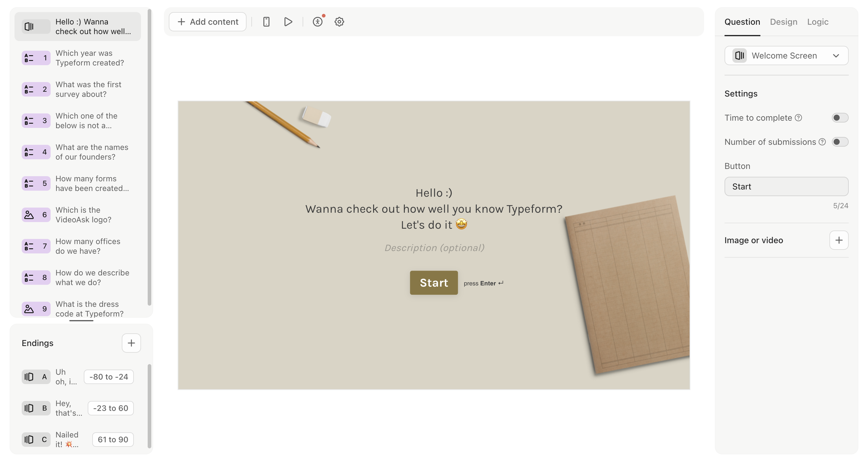This screenshot has width=868, height=464.
Task: Click endings list scrollbar
Action: click(x=149, y=406)
